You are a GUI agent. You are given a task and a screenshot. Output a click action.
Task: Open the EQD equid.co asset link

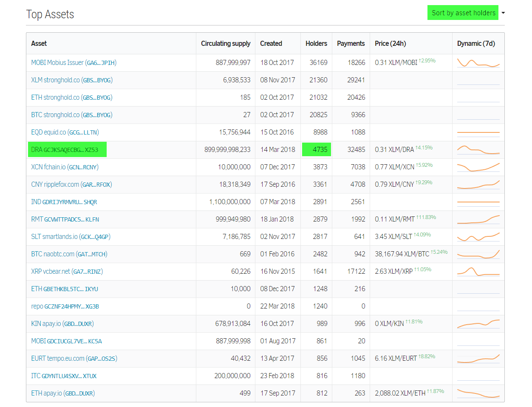[65, 132]
